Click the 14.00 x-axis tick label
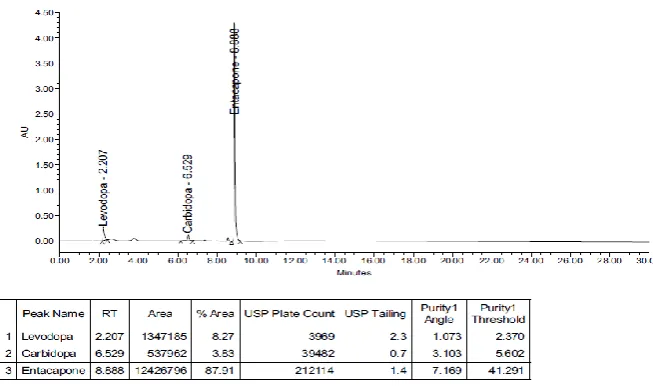The image size is (653, 386). [334, 261]
